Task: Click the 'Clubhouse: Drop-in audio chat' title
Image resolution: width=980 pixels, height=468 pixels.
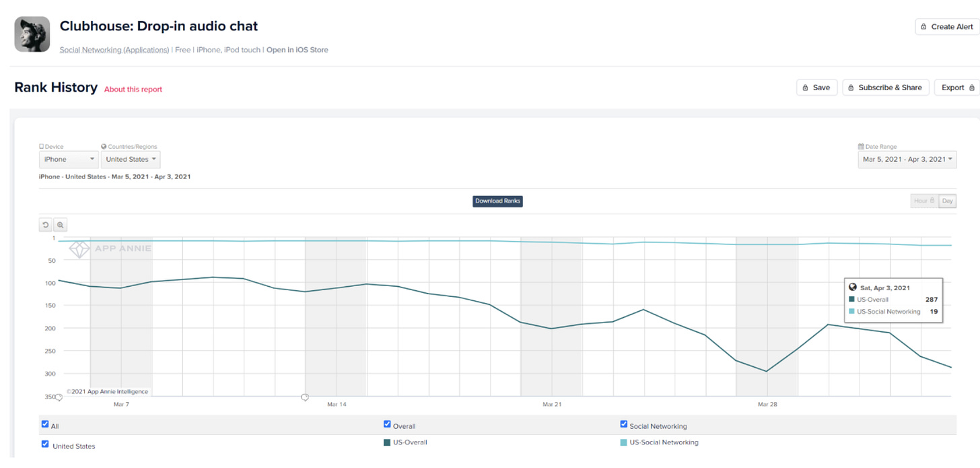Action: tap(159, 26)
